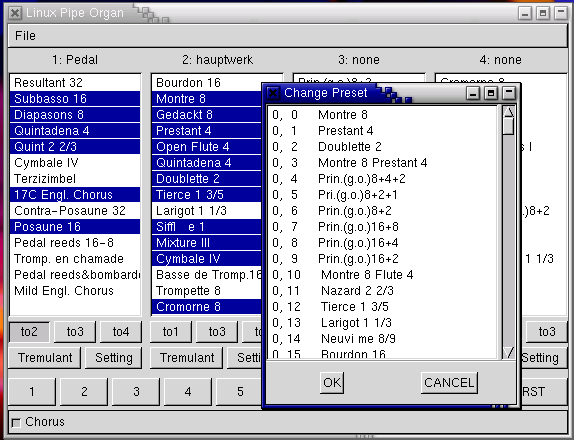Click the '1: Pedal' manual header
574x440 pixels.
75,60
